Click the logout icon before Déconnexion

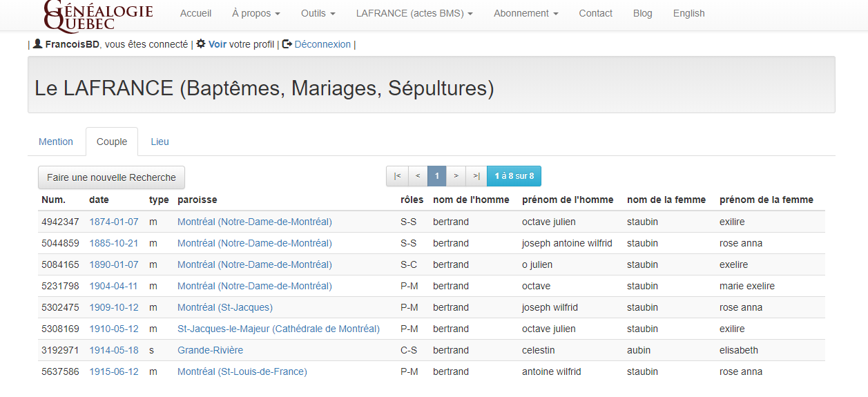click(x=287, y=43)
